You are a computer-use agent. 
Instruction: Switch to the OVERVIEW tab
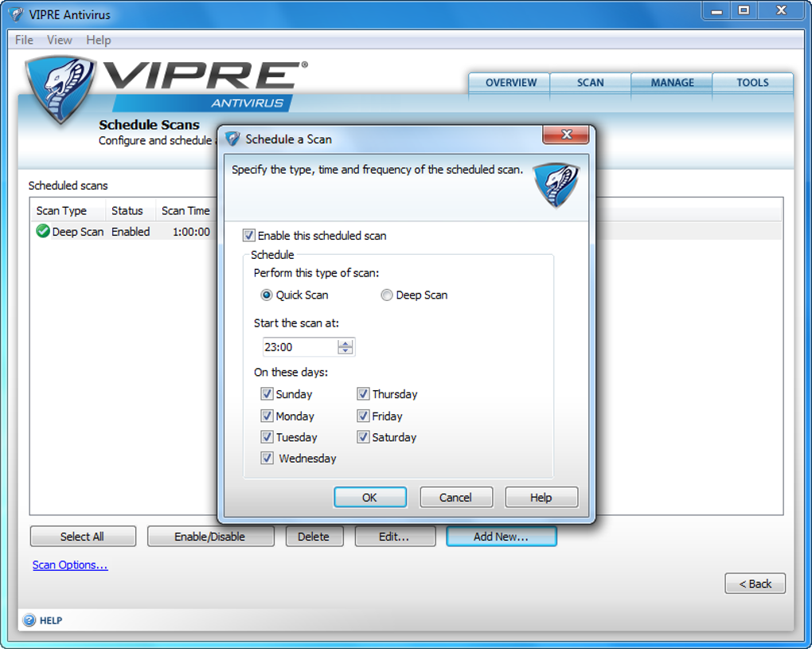[510, 83]
